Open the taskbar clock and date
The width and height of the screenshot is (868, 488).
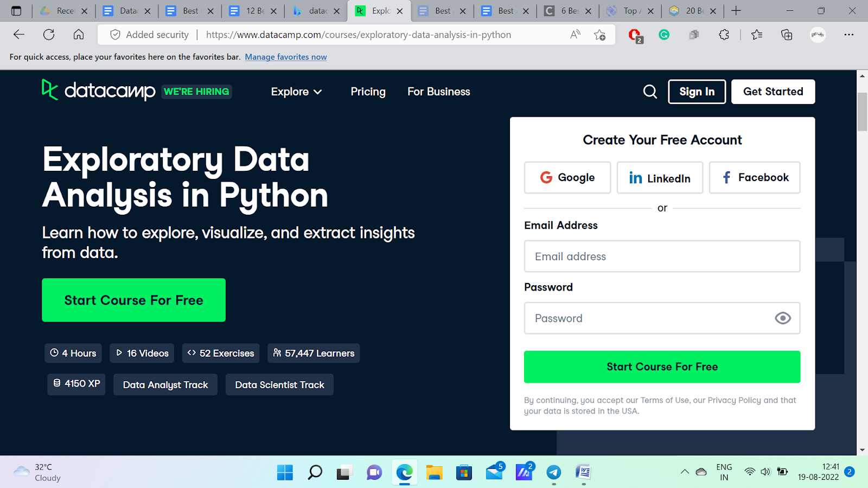coord(819,472)
